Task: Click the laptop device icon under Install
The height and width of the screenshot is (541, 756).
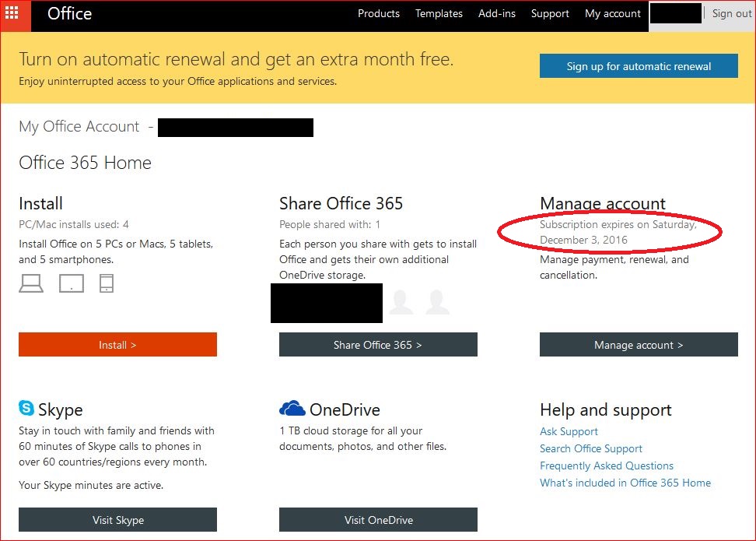Action: click(31, 283)
